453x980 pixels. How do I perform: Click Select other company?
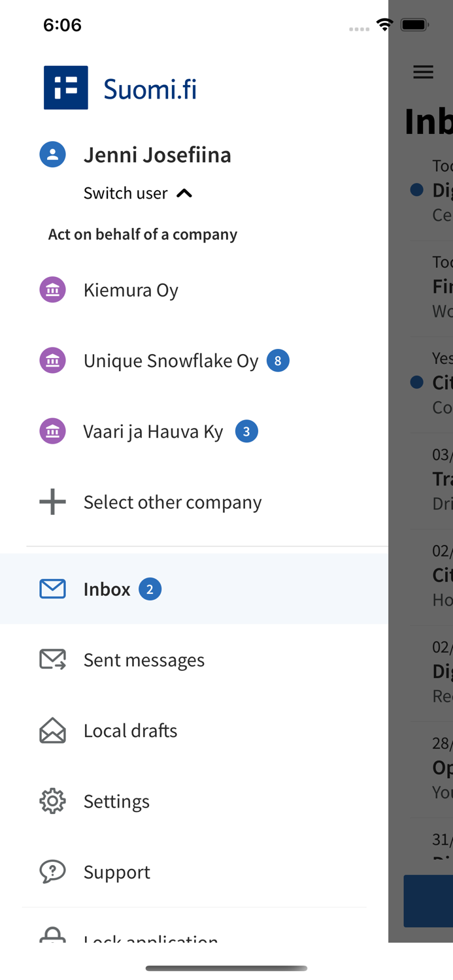[x=173, y=502]
